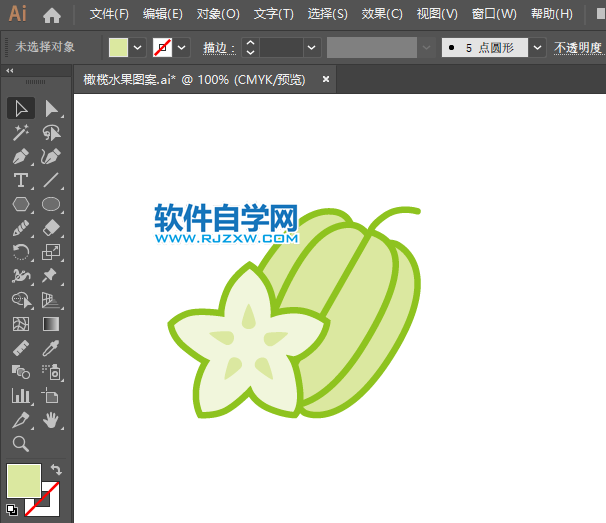Pick the Ellipse tool
The image size is (606, 523).
pyautogui.click(x=51, y=204)
